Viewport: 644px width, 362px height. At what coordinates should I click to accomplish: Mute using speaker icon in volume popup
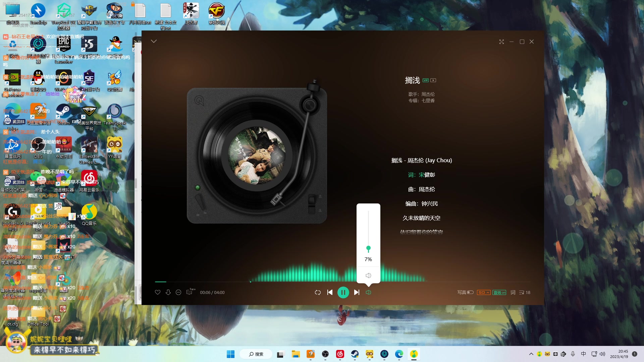pos(368,276)
